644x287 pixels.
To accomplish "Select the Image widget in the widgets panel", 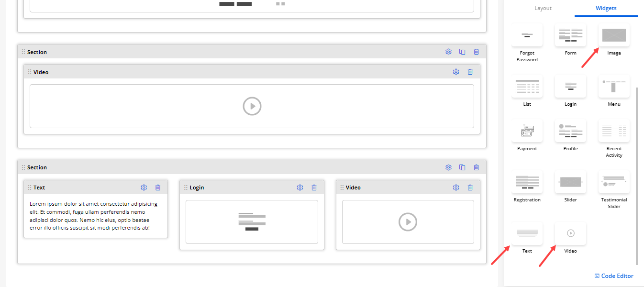I will click(x=614, y=35).
